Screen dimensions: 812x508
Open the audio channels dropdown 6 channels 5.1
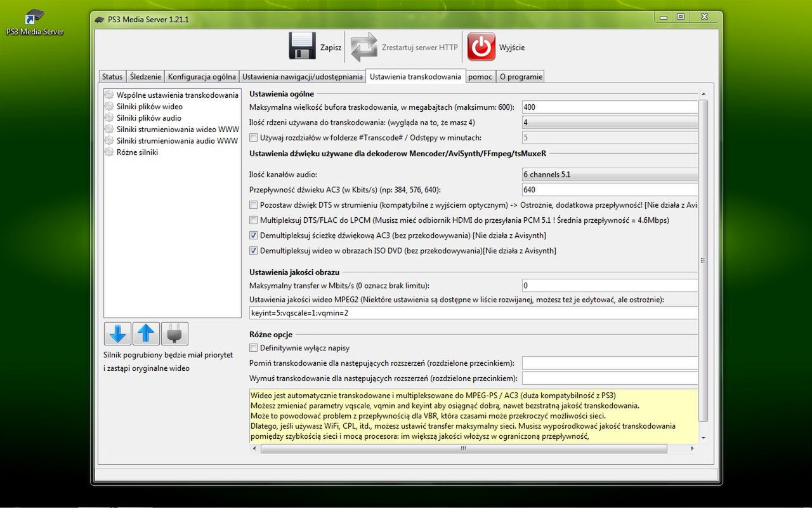[610, 174]
